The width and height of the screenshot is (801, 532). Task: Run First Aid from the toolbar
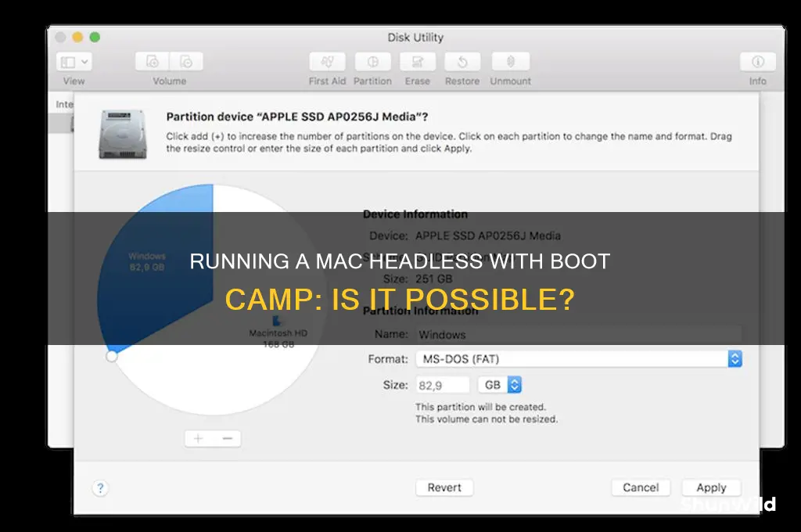click(327, 62)
